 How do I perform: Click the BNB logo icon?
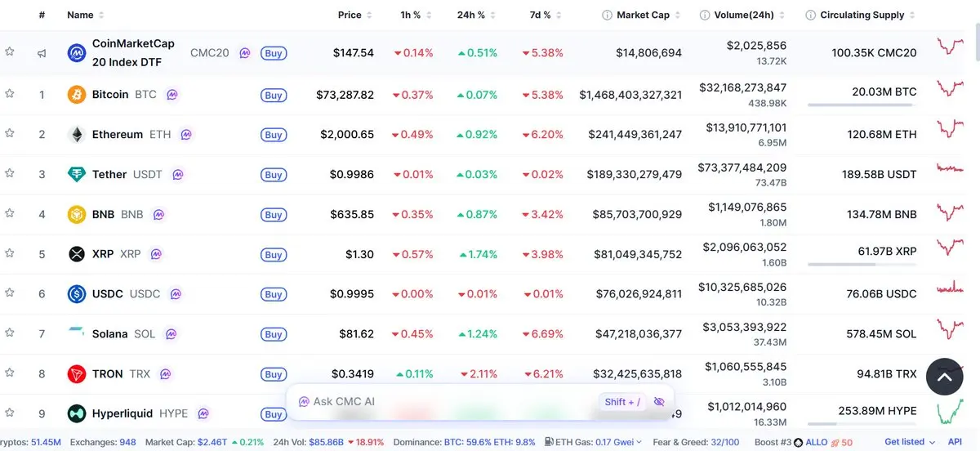77,215
